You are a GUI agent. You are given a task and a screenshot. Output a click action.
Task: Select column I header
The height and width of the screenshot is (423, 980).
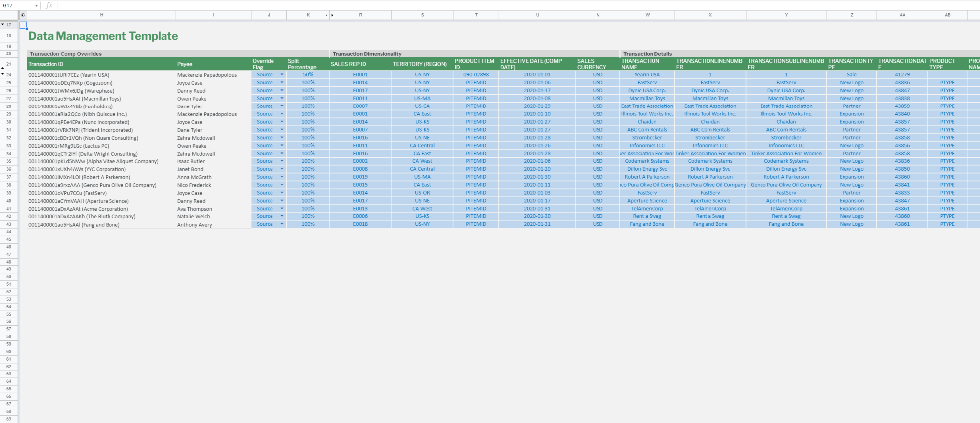click(214, 15)
